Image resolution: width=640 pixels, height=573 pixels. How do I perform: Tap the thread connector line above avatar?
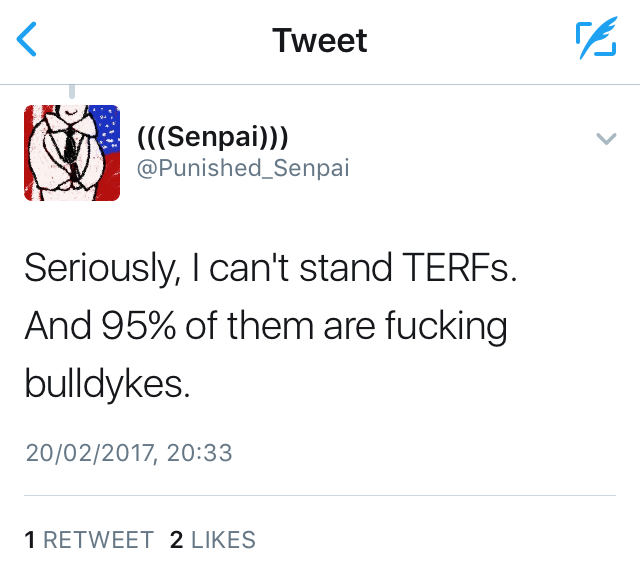[x=71, y=93]
